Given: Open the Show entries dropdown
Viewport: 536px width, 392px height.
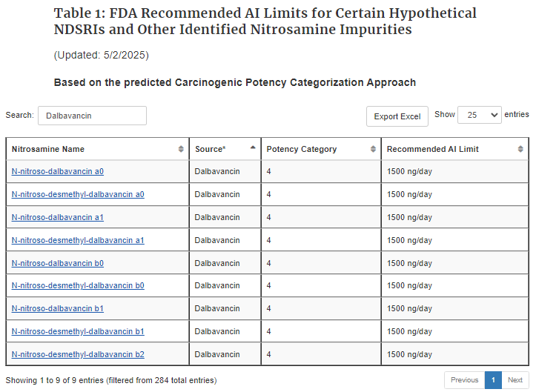Looking at the screenshot, I should 479,115.
